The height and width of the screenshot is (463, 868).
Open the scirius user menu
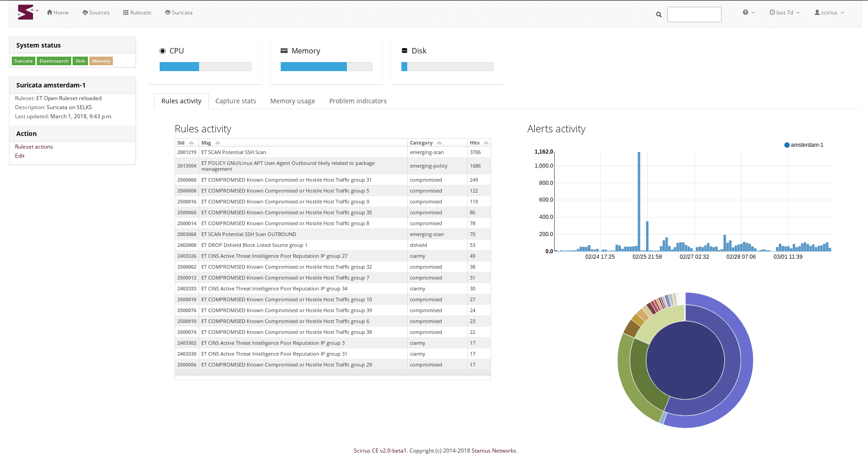pos(829,13)
